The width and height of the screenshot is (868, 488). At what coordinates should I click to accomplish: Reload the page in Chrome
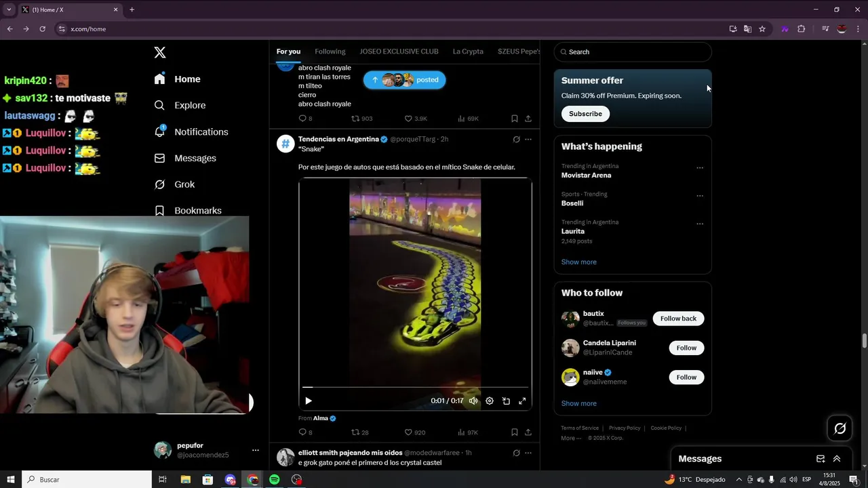(x=42, y=29)
